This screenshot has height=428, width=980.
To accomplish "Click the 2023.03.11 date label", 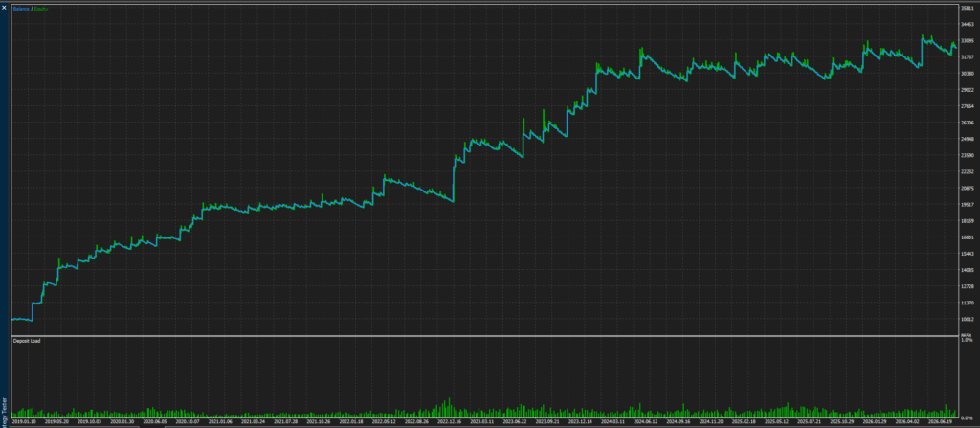I will click(x=482, y=421).
